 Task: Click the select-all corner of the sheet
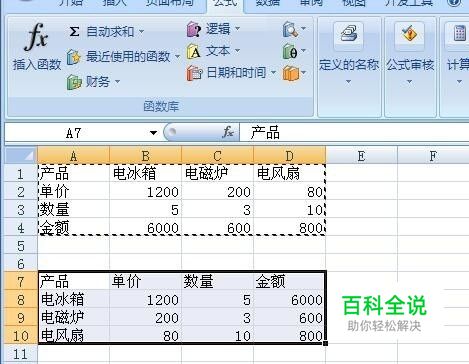click(x=21, y=155)
